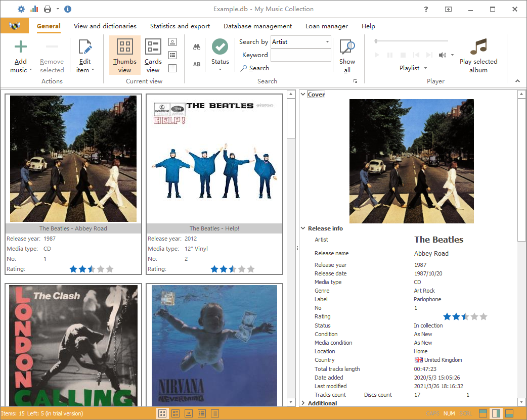Click the printer icon in title bar
This screenshot has width=527, height=420.
pyautogui.click(x=48, y=9)
